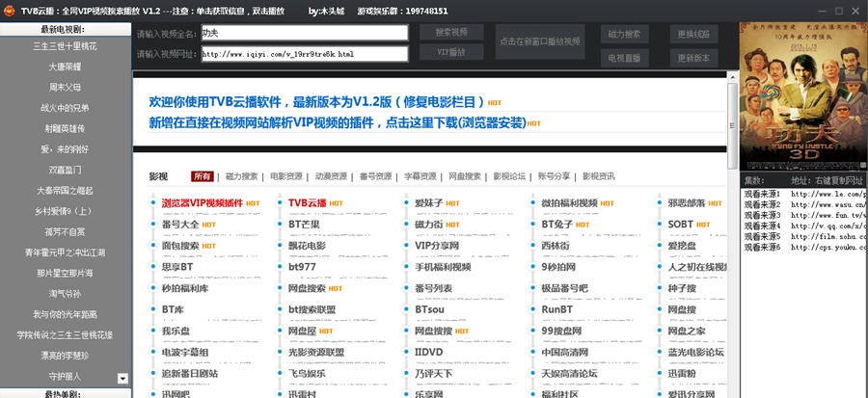Select 观看来源4 row with v.qq.com address
868x398 pixels.
[803, 226]
